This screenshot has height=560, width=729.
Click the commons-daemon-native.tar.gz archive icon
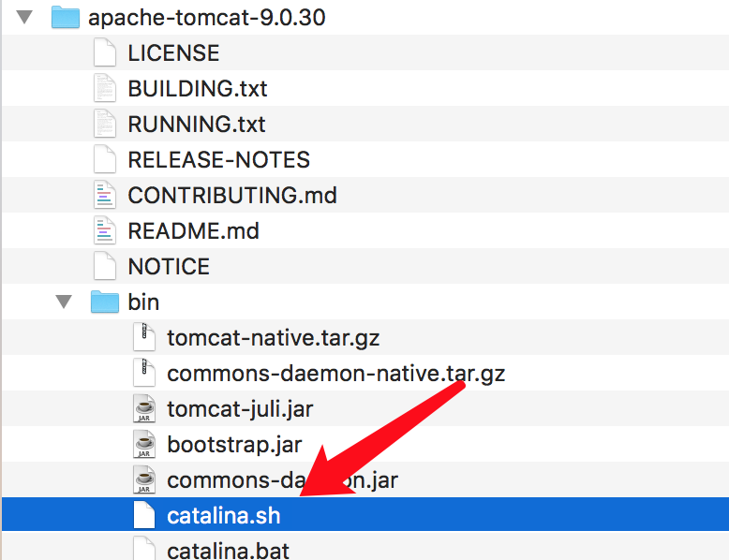point(144,373)
